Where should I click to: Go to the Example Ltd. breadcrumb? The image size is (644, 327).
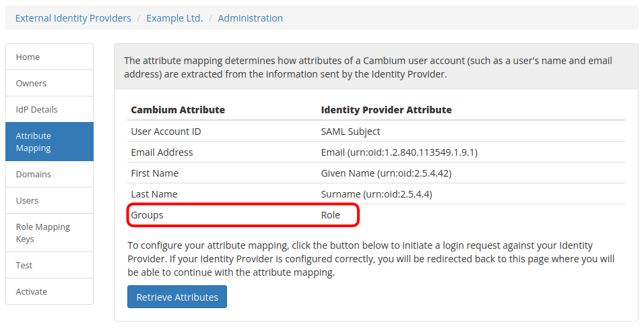(x=174, y=18)
